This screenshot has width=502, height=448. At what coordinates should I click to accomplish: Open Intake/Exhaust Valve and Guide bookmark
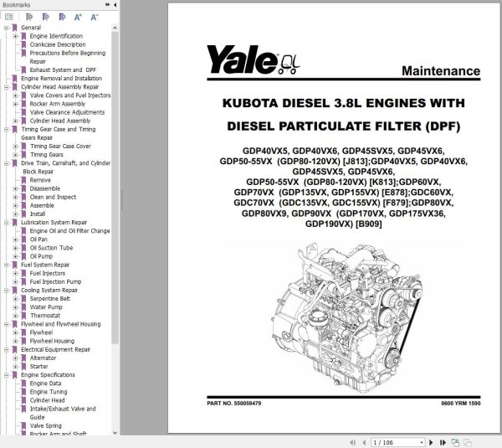[x=63, y=413]
